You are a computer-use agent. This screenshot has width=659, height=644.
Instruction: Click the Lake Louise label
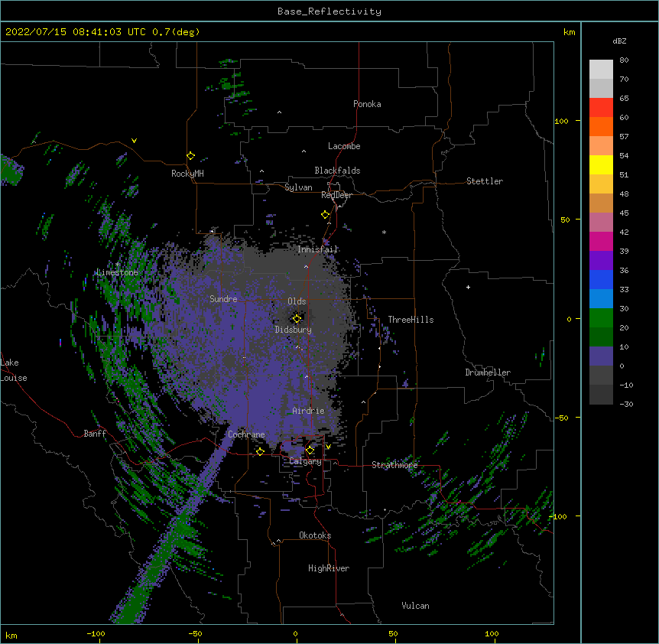tap(14, 370)
